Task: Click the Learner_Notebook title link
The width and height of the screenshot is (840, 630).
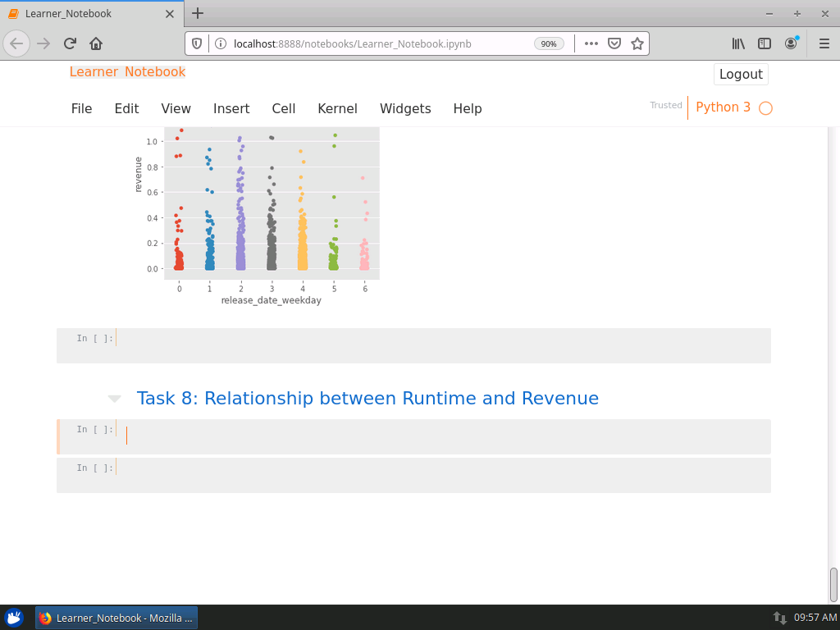Action: [127, 72]
